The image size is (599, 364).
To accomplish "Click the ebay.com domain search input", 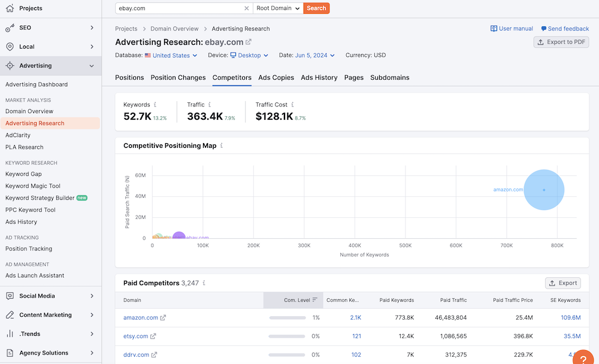I will [184, 8].
